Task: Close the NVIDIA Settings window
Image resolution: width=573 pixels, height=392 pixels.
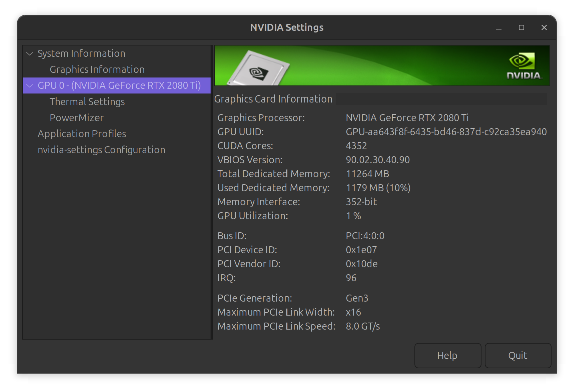Action: pos(544,28)
